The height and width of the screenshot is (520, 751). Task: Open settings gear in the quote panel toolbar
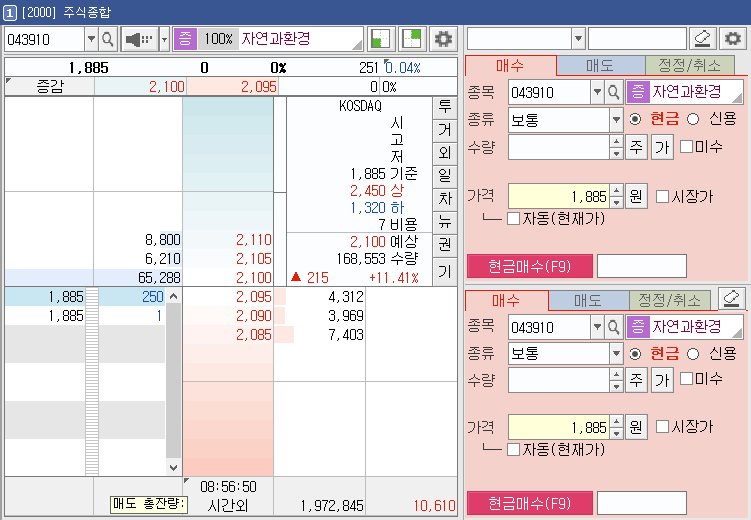(443, 39)
